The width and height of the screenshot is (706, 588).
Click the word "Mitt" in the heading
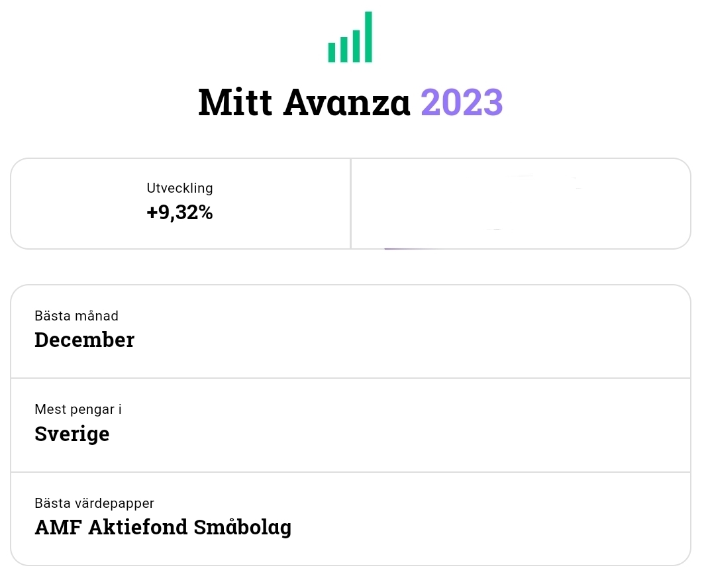point(234,102)
